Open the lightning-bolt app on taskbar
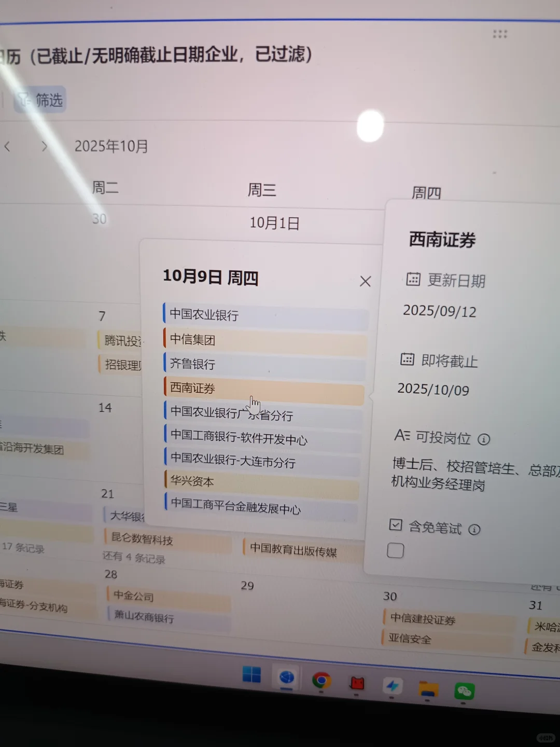The height and width of the screenshot is (747, 560). (393, 686)
